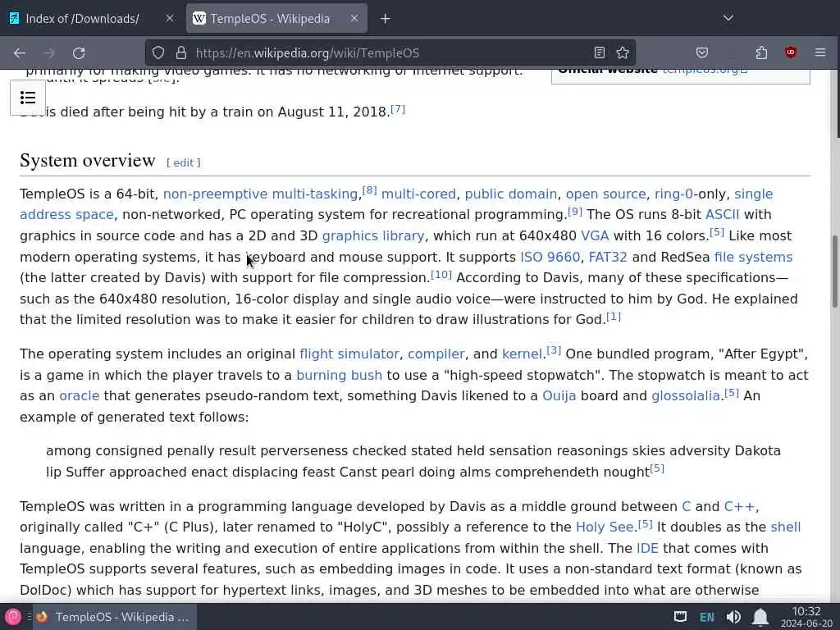Open the FAT32 link
Screen dimensions: 840x630
[x=608, y=257]
